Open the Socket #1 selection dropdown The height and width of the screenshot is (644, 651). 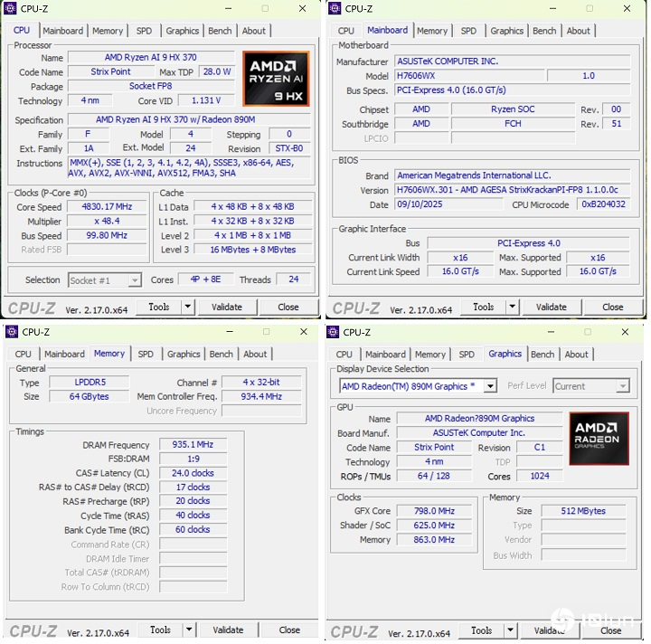tap(134, 280)
